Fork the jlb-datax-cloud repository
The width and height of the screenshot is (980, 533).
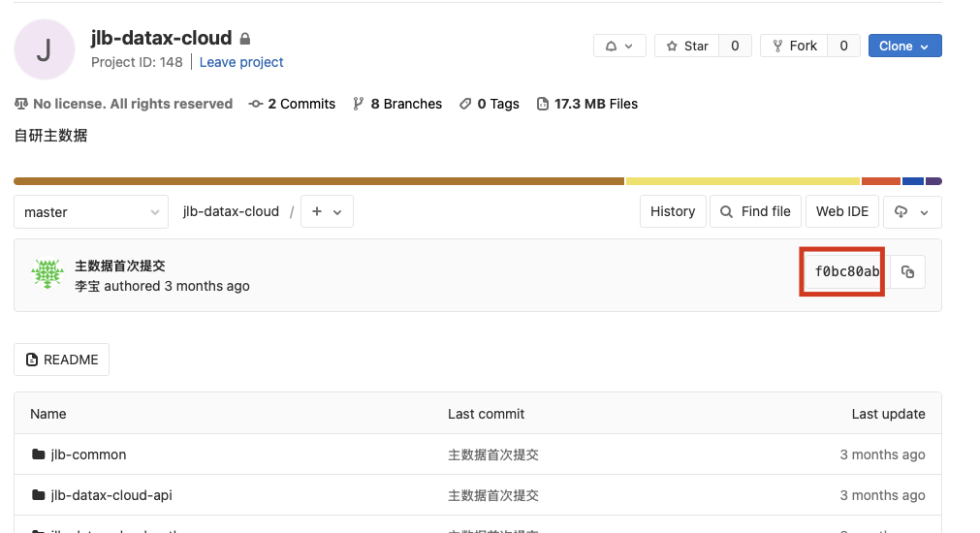(793, 47)
